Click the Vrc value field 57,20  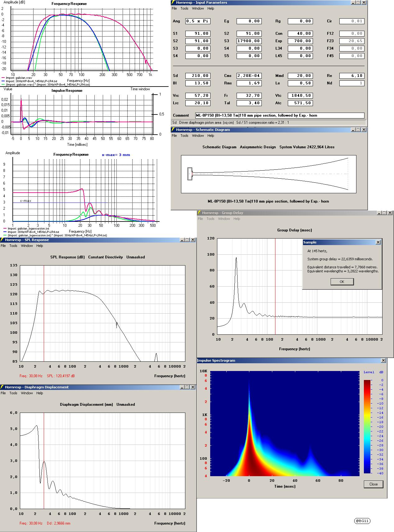coord(198,96)
